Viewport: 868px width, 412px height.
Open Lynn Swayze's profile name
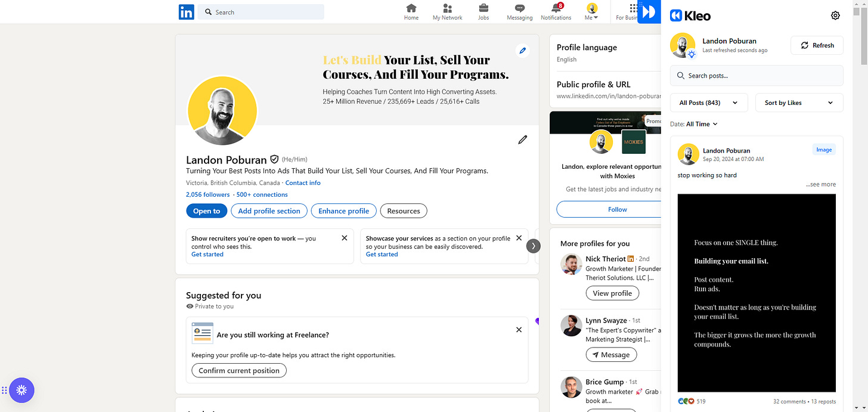click(606, 320)
